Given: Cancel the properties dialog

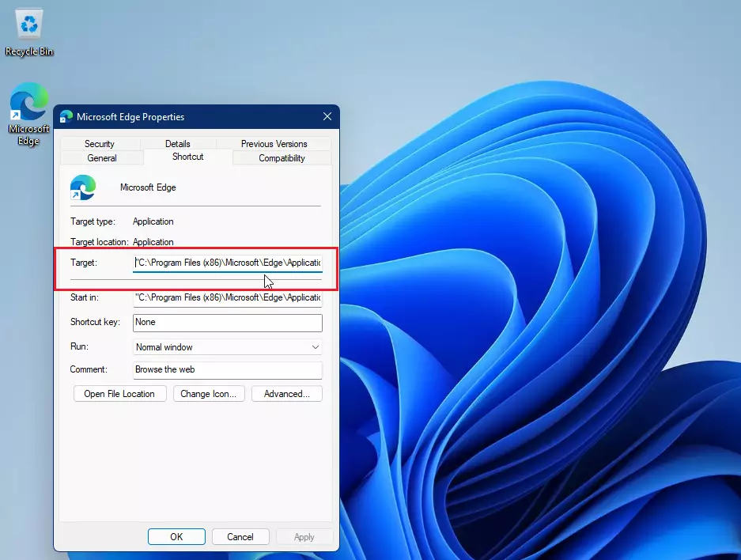Looking at the screenshot, I should tap(240, 537).
